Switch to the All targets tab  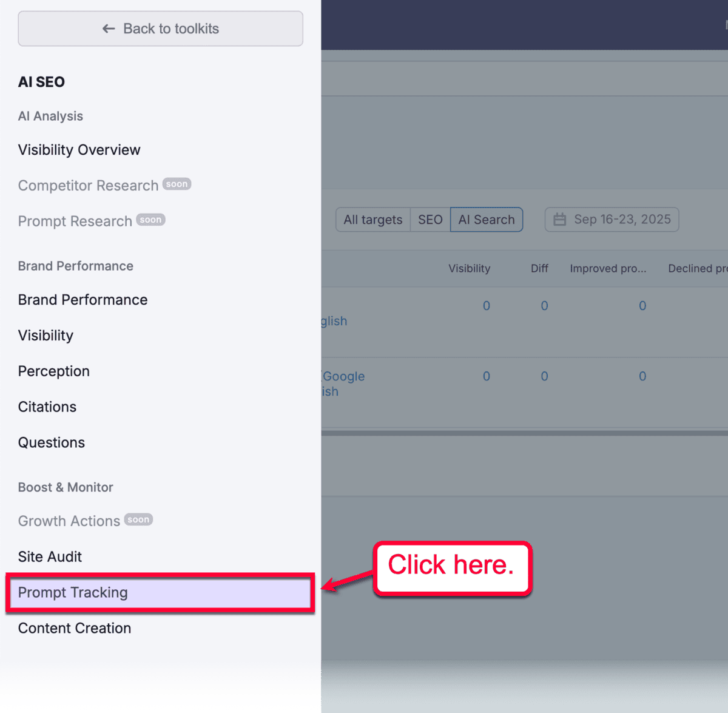pyautogui.click(x=372, y=220)
